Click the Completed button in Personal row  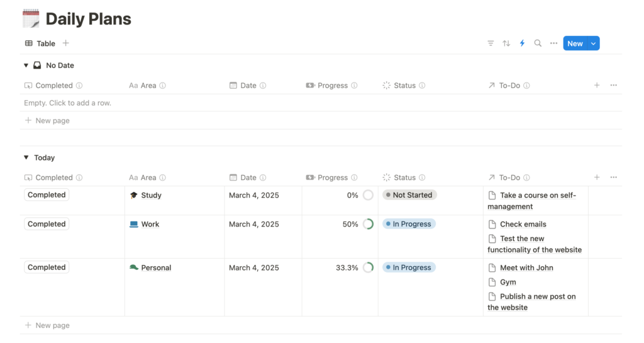[x=47, y=267]
